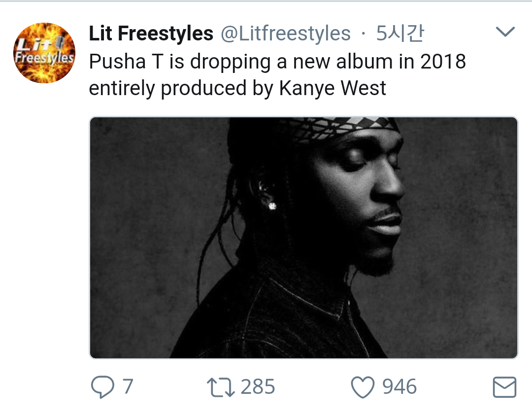Image resolution: width=532 pixels, height=417 pixels.
Task: Click the 5시간 timestamp
Action: pos(399,34)
